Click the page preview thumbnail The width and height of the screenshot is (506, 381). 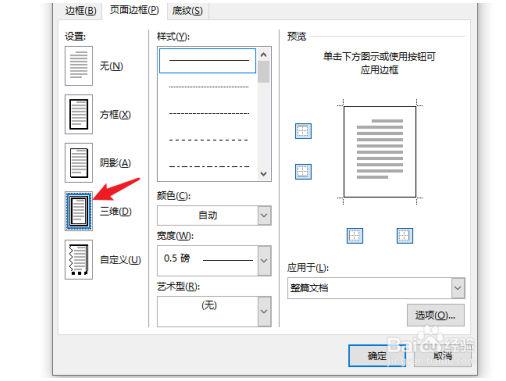[x=380, y=152]
